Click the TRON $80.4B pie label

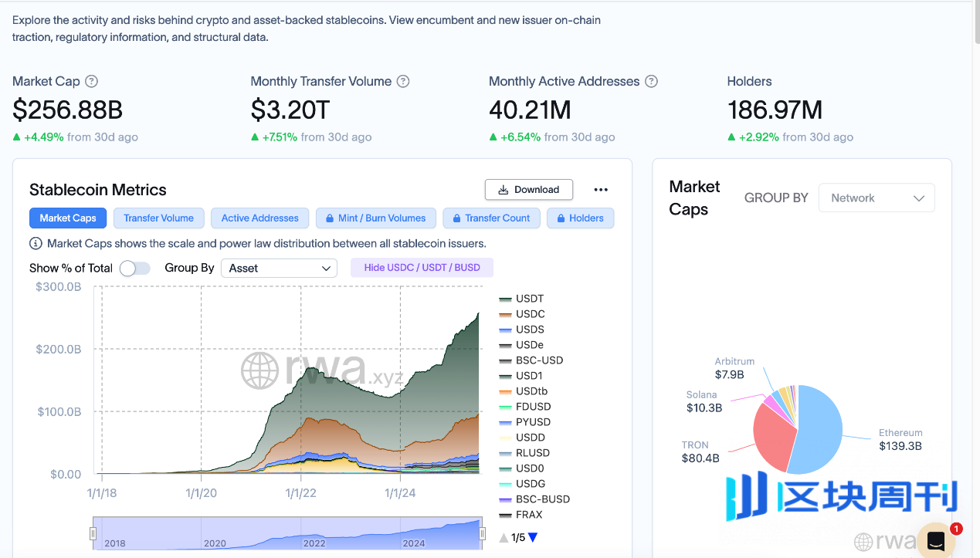[x=700, y=451]
